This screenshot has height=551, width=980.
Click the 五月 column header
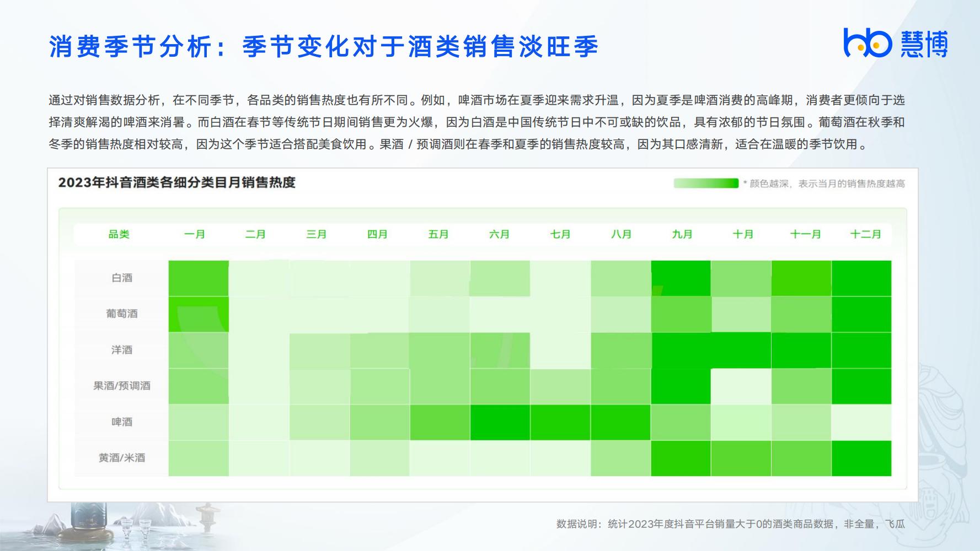(438, 234)
